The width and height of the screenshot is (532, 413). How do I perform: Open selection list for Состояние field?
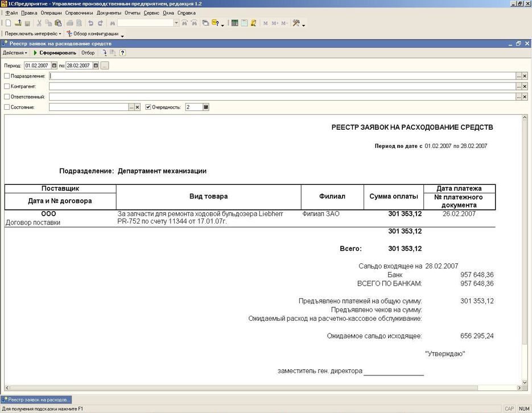[x=131, y=107]
